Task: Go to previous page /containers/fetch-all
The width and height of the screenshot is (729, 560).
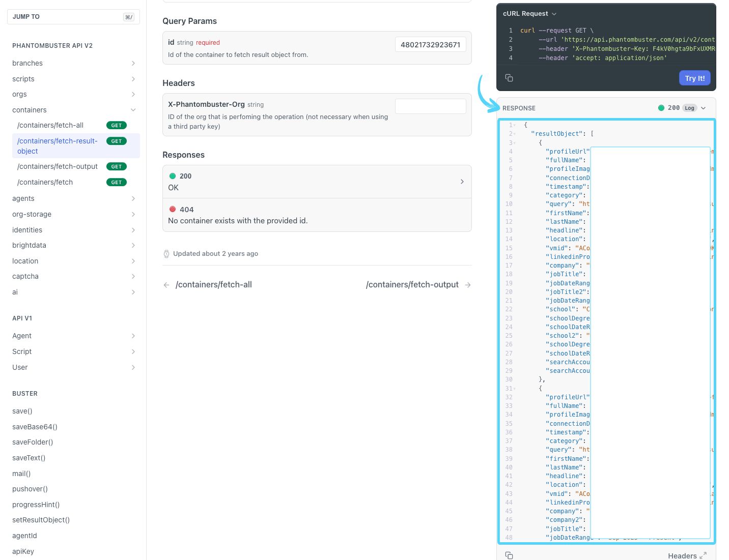Action: click(x=208, y=285)
